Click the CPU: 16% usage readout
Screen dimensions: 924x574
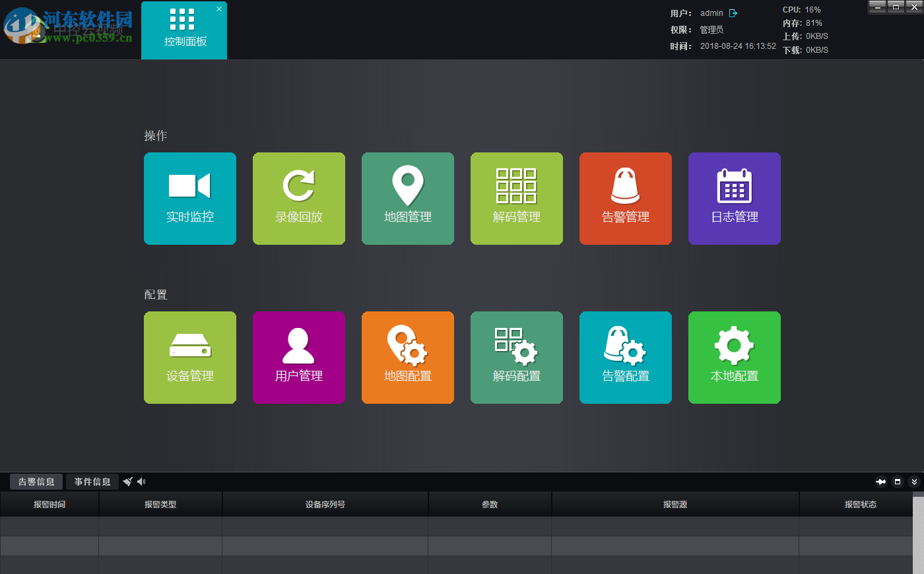click(x=802, y=10)
